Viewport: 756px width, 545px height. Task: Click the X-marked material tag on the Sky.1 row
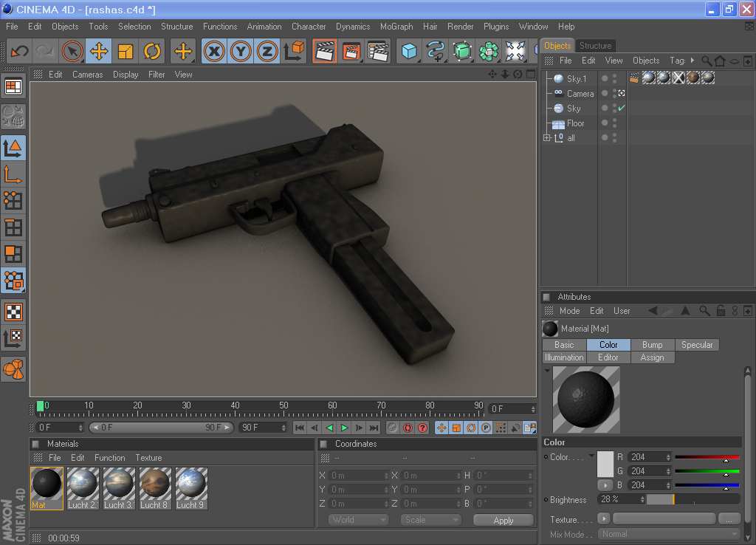pyautogui.click(x=678, y=78)
